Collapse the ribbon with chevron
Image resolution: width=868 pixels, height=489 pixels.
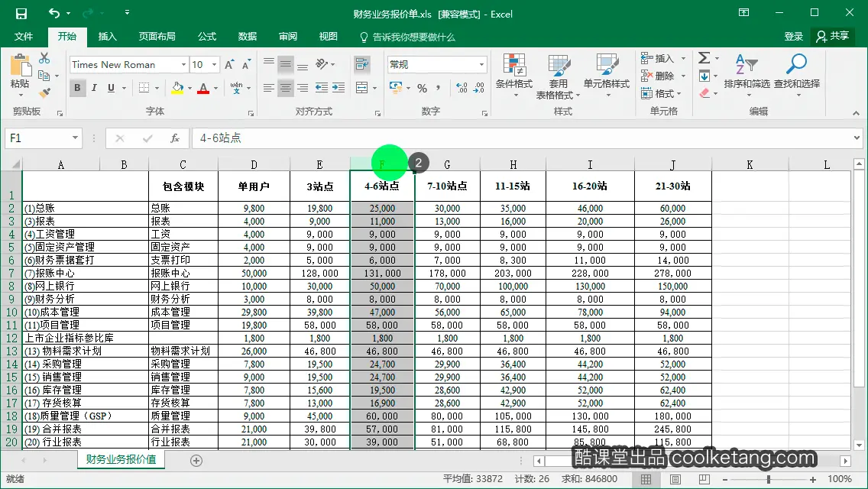857,113
